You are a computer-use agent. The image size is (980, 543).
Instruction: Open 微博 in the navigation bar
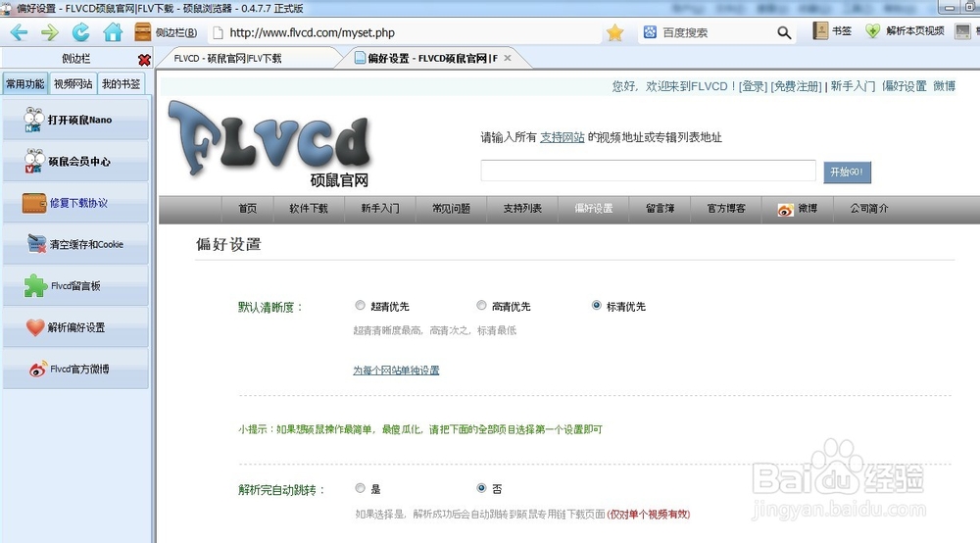(798, 209)
